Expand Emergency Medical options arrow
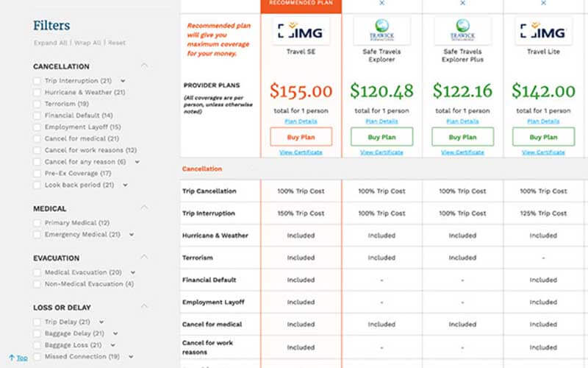Screen dimensions: 588x368 coord(132,234)
